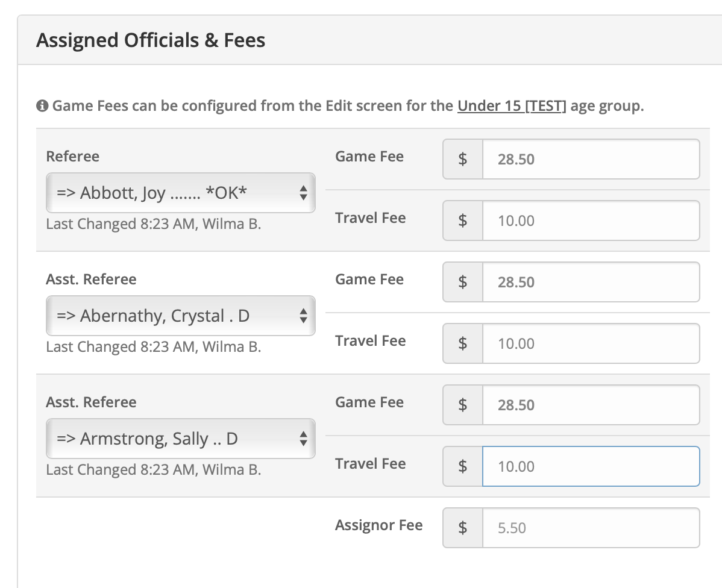Click dollar icon of Armstrong's Travel Fee

click(462, 466)
